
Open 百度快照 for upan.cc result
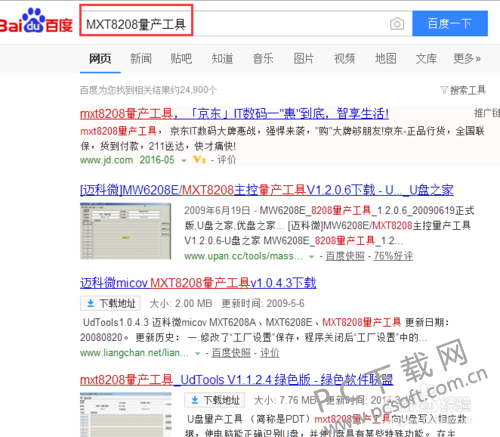(345, 256)
